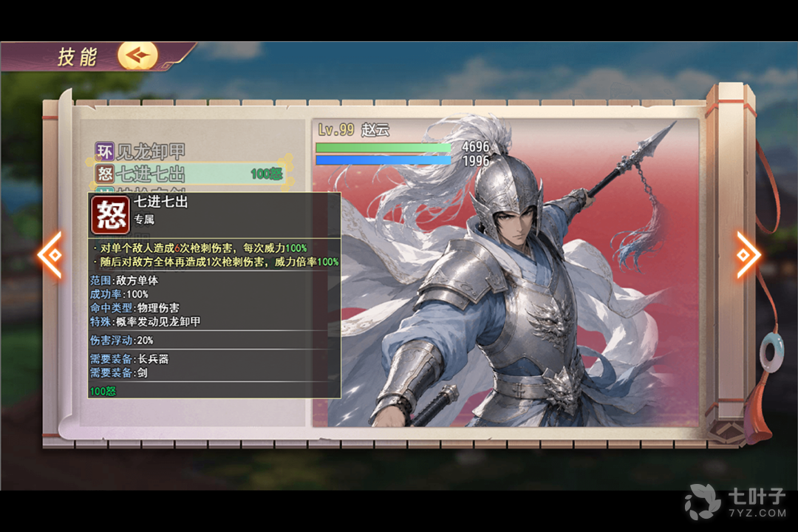Viewport: 798px width, 532px height.
Task: Click the first description line about 6次枪刺伤害
Action: click(200, 248)
